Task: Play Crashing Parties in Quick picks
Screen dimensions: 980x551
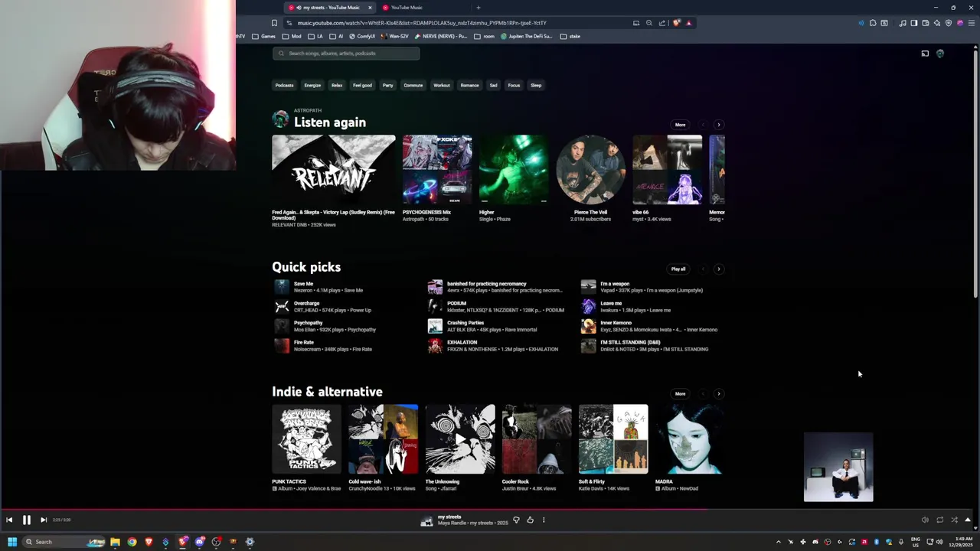Action: (x=435, y=326)
